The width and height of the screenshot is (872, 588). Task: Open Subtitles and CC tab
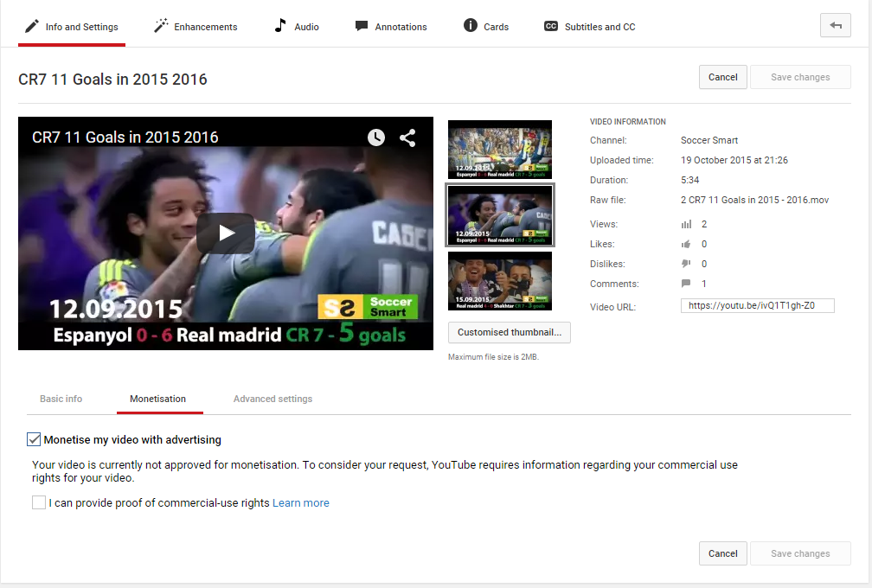589,27
